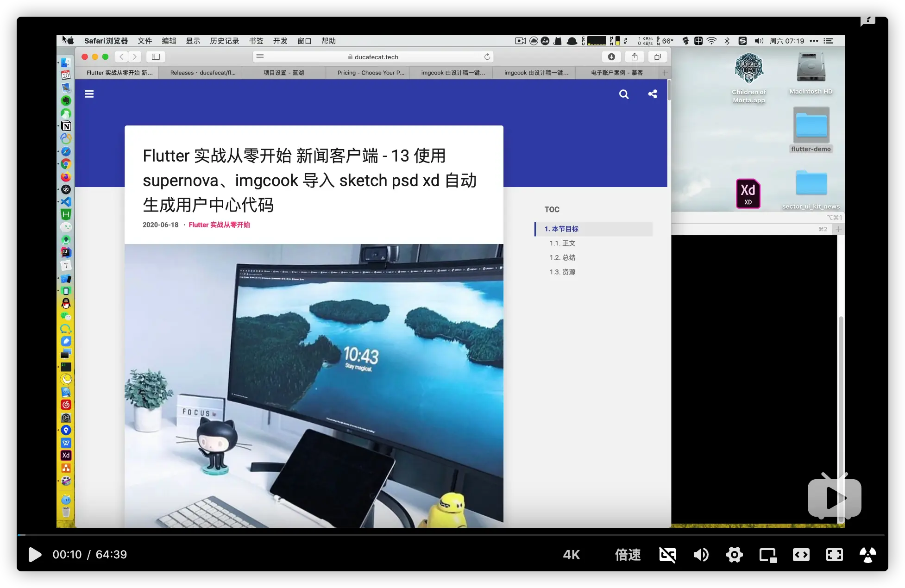
Task: Click the blog search icon
Action: (x=624, y=94)
